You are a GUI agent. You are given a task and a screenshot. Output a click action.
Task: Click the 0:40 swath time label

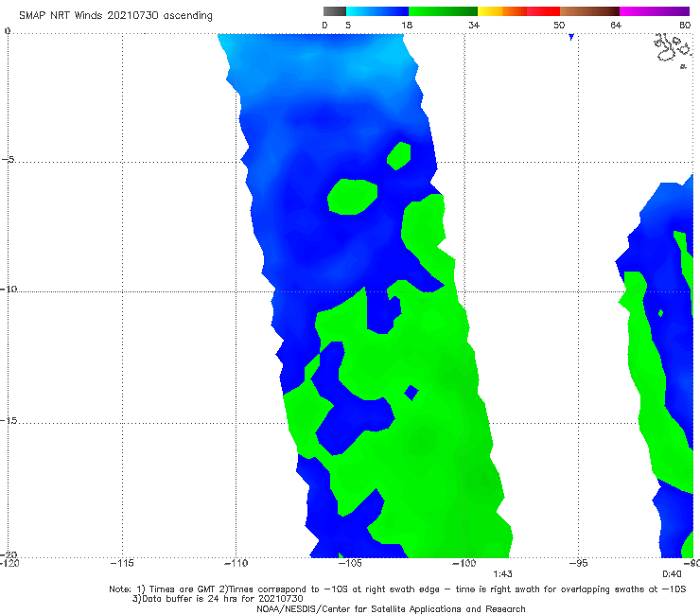(x=672, y=574)
